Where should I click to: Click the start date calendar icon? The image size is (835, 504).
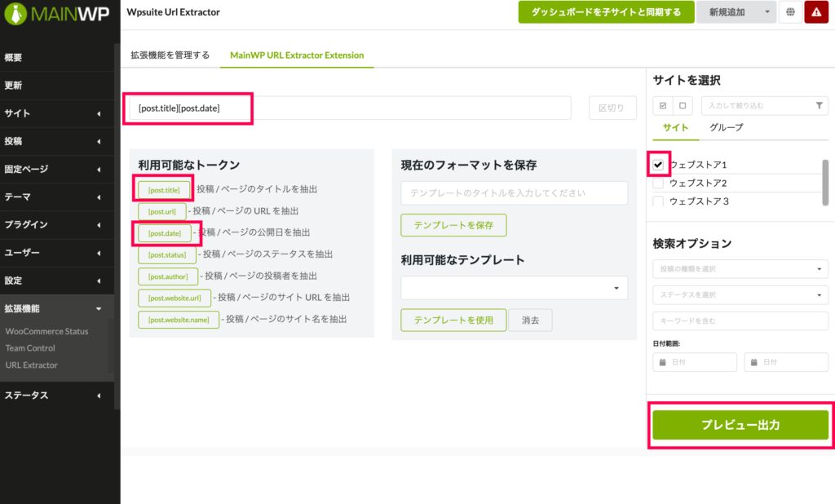(662, 362)
